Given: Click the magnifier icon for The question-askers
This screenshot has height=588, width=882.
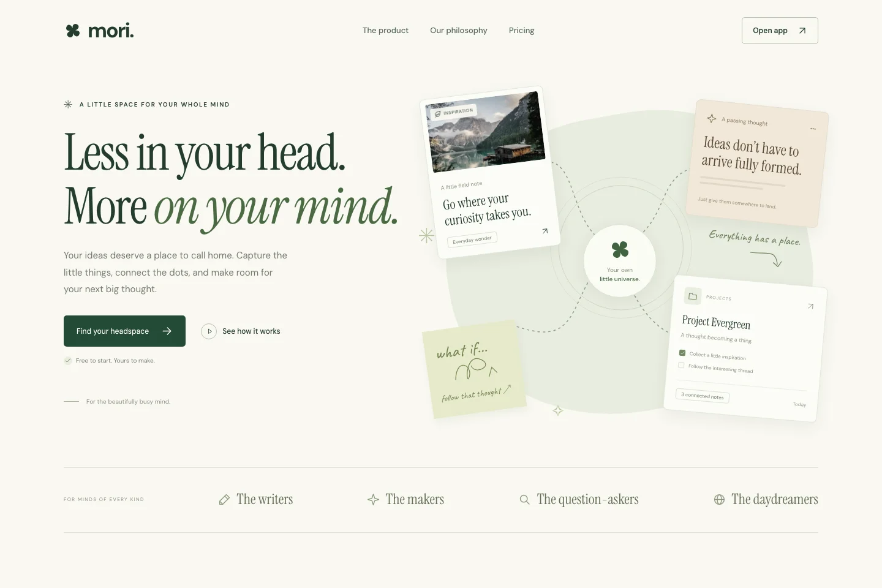Looking at the screenshot, I should point(524,500).
